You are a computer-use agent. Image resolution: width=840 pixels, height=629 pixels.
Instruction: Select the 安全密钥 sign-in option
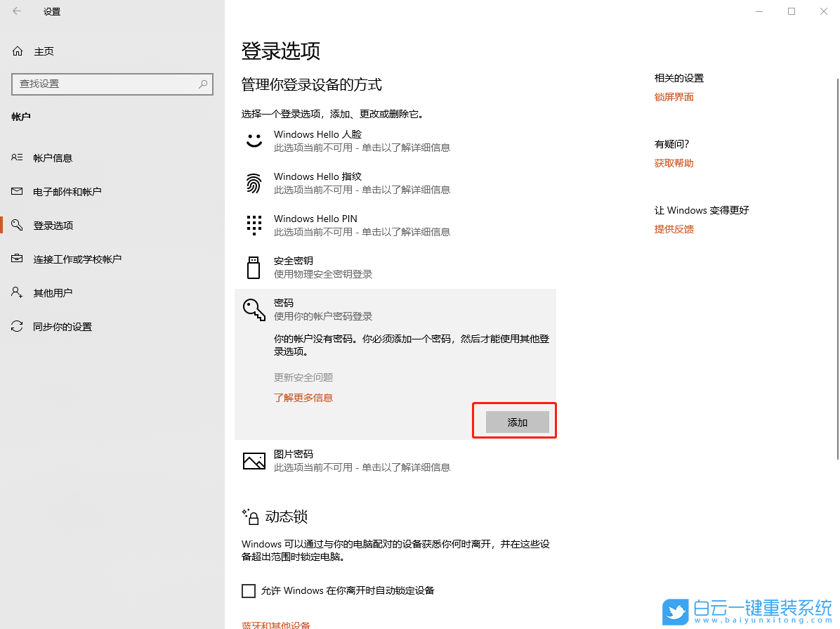(295, 261)
